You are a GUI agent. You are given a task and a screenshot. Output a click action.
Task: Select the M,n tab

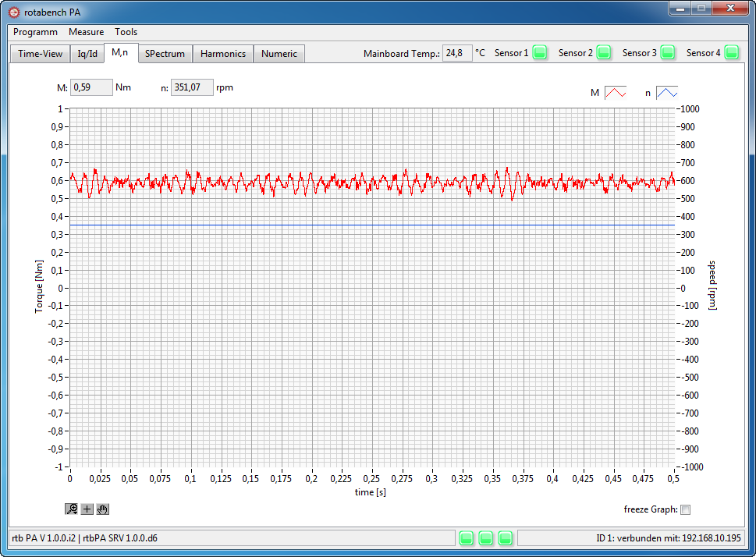[119, 52]
